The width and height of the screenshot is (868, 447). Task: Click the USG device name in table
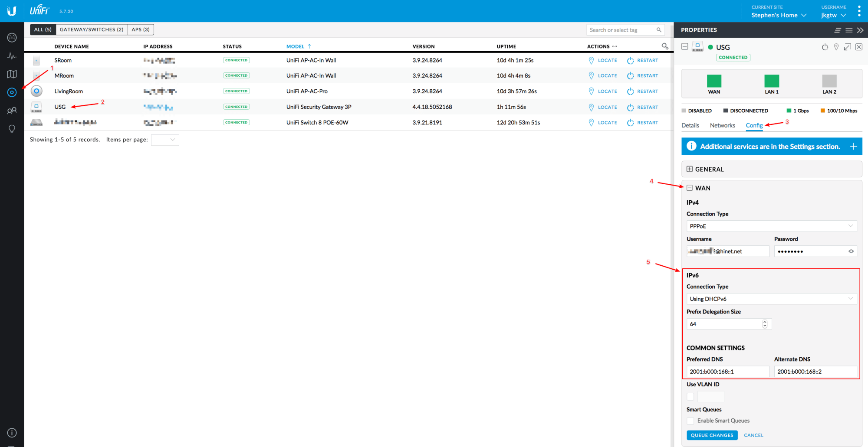(60, 107)
